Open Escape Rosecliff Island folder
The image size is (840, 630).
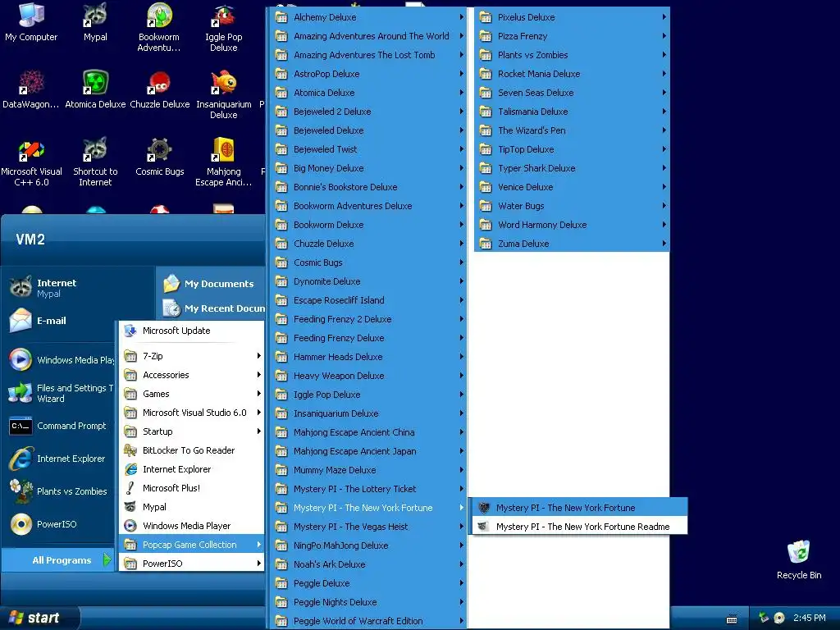(368, 300)
